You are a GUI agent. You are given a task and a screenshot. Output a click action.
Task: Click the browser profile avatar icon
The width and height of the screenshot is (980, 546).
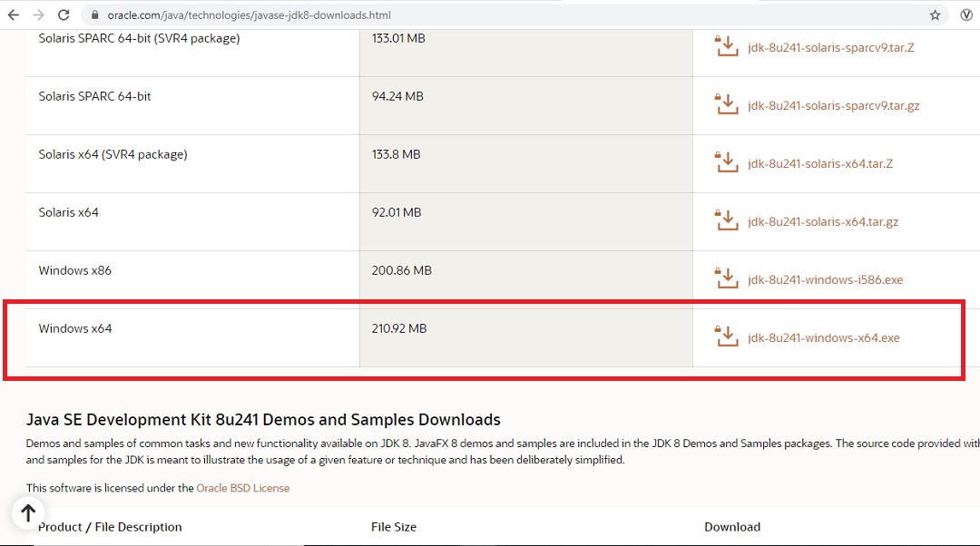tap(965, 15)
